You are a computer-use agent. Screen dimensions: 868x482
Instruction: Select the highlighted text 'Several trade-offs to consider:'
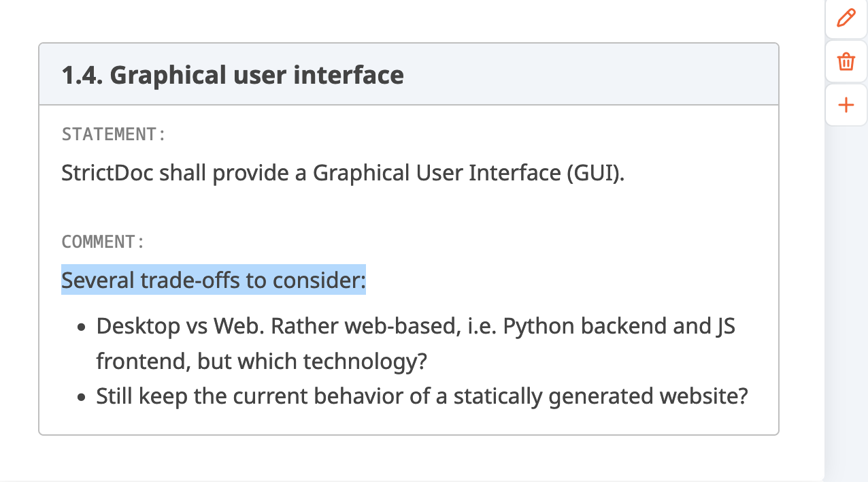(x=213, y=280)
